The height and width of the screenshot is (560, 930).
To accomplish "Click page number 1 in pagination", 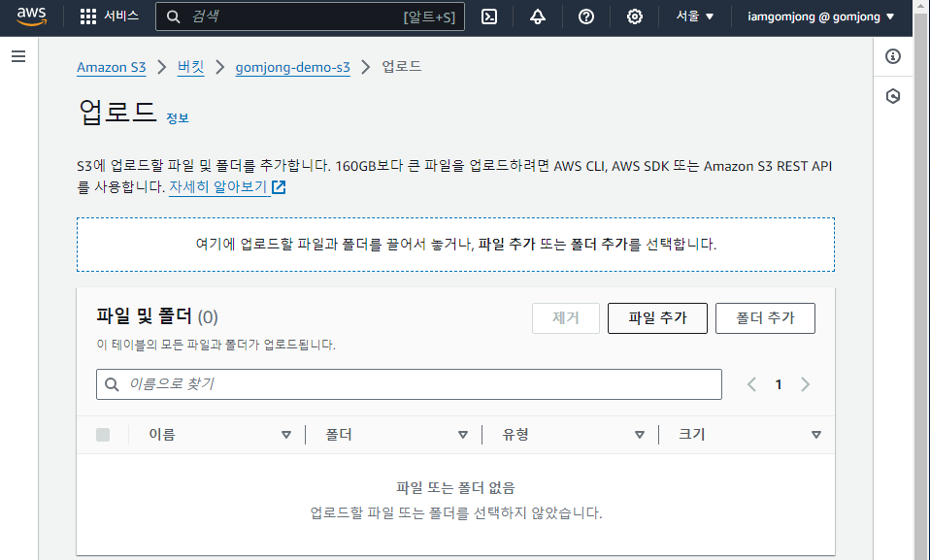I will click(x=779, y=384).
